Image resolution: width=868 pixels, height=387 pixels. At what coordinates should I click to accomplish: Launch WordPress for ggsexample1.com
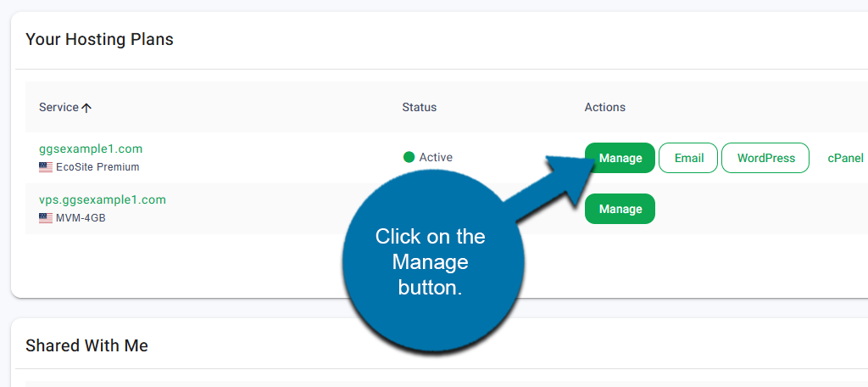tap(765, 158)
